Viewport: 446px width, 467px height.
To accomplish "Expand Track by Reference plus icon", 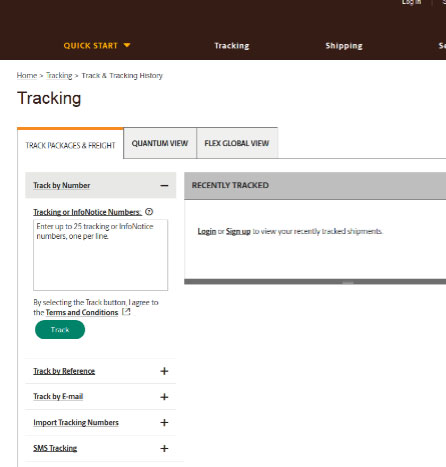I will click(164, 371).
